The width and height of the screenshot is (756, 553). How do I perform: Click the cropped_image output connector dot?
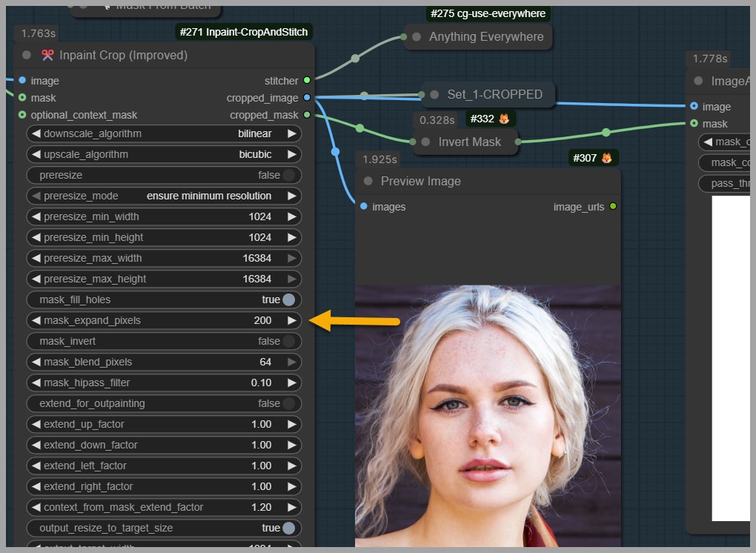coord(307,97)
